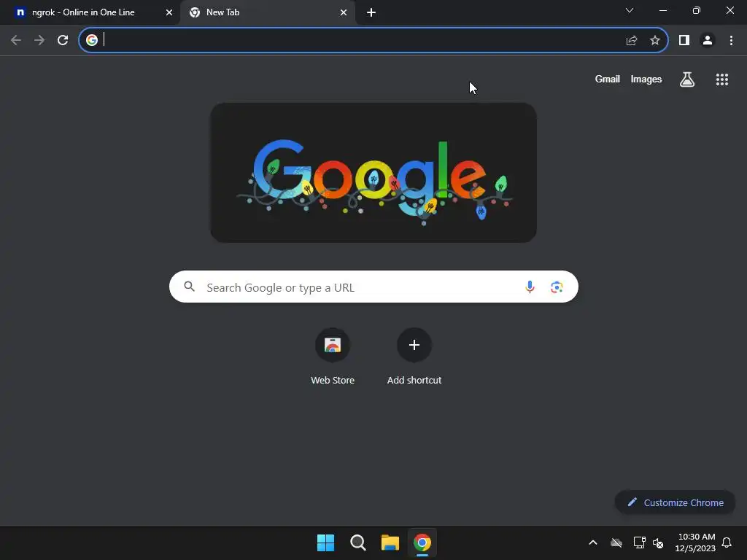This screenshot has width=747, height=560.
Task: Open the notifications bell
Action: [727, 542]
